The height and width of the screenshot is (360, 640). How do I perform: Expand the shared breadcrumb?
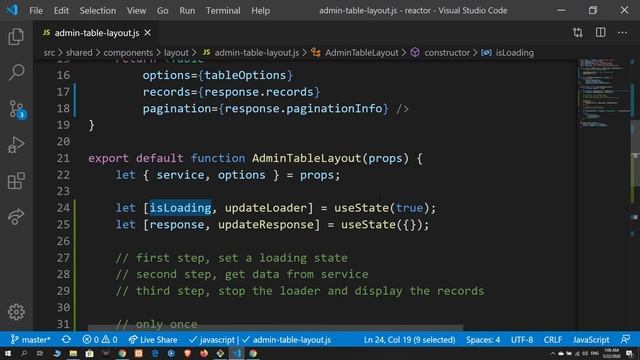(x=79, y=53)
